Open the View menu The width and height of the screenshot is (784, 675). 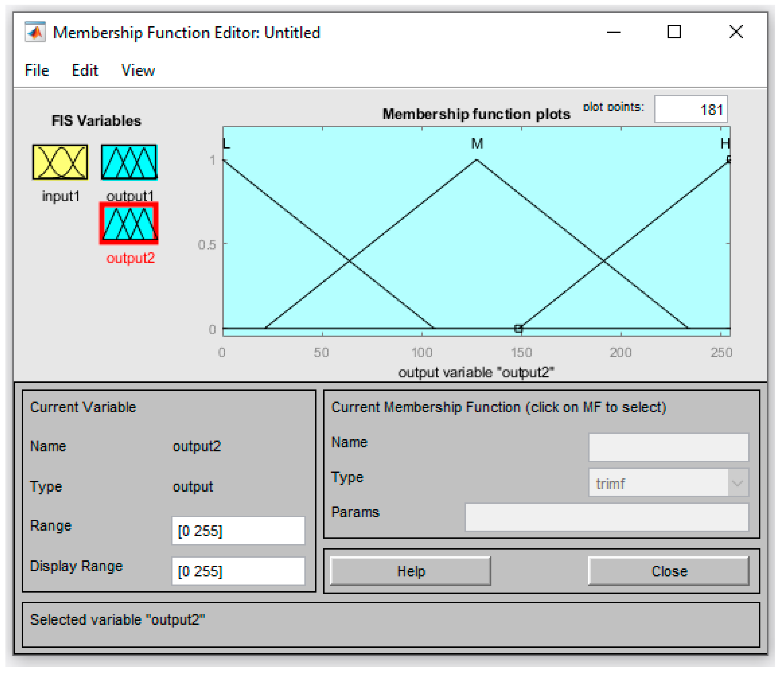[x=138, y=70]
